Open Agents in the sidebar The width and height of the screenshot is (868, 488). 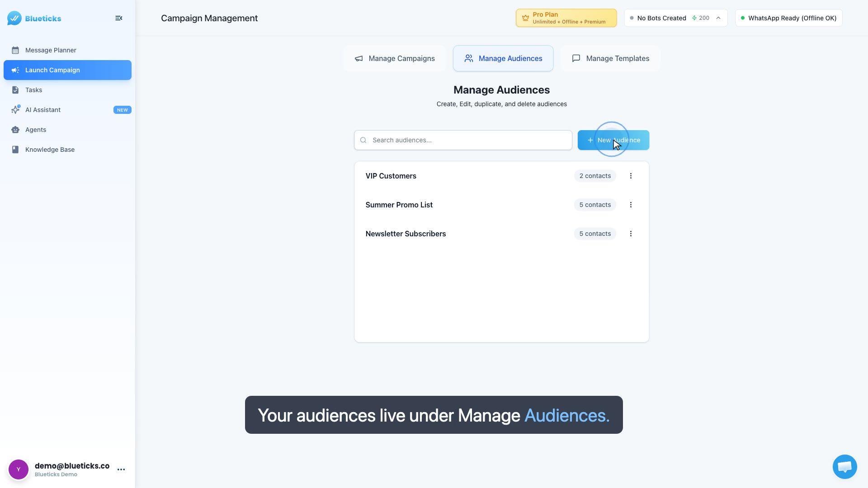67,130
